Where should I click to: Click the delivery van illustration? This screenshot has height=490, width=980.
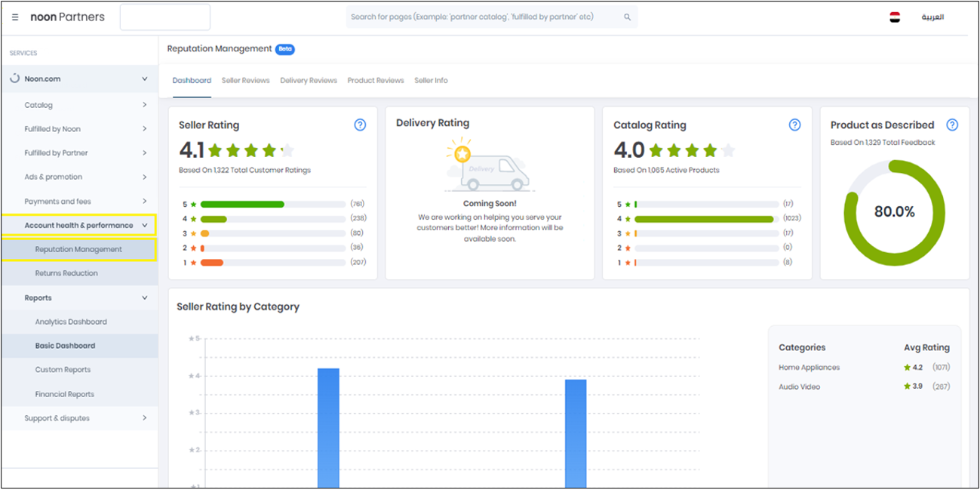(x=490, y=166)
